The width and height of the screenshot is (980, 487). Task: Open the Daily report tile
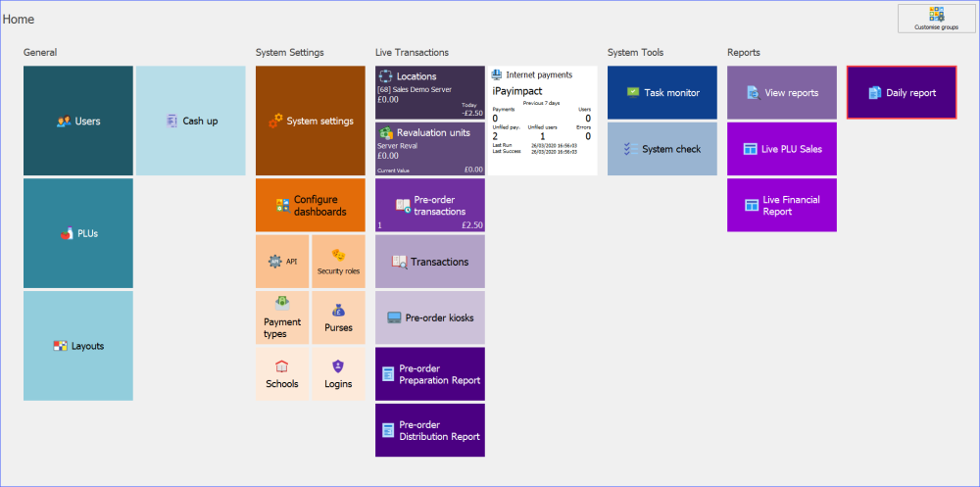pyautogui.click(x=902, y=92)
